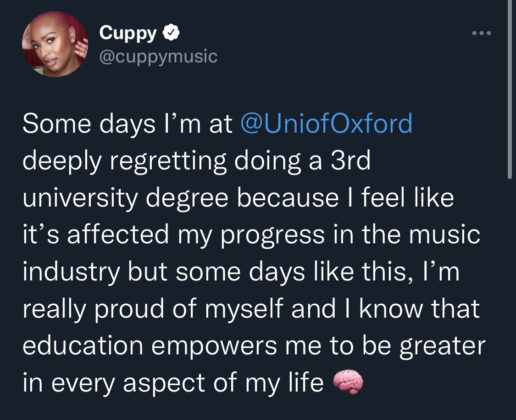Click the word 'education' in the tweet
This screenshot has width=516, height=420.
click(x=83, y=345)
